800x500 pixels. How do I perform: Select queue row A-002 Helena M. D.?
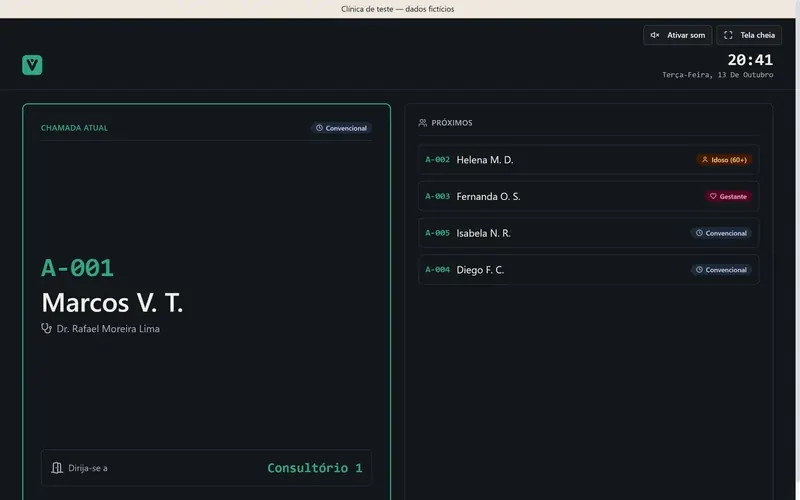coord(588,160)
